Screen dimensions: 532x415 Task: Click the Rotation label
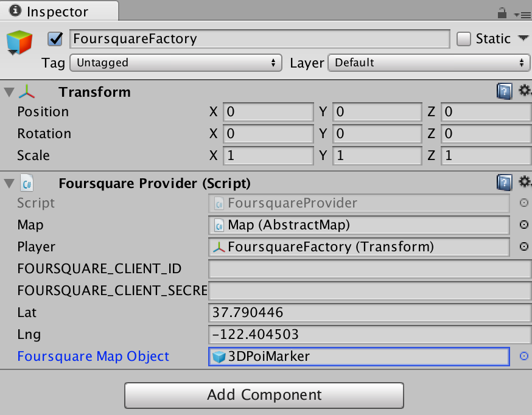coord(44,134)
